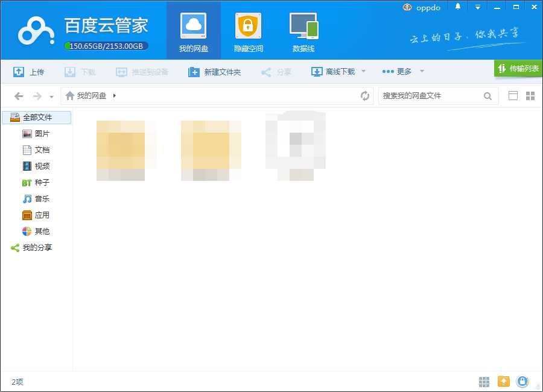Click the storage usage bar 150.65GB/2153.00GB
The image size is (543, 392).
click(106, 46)
